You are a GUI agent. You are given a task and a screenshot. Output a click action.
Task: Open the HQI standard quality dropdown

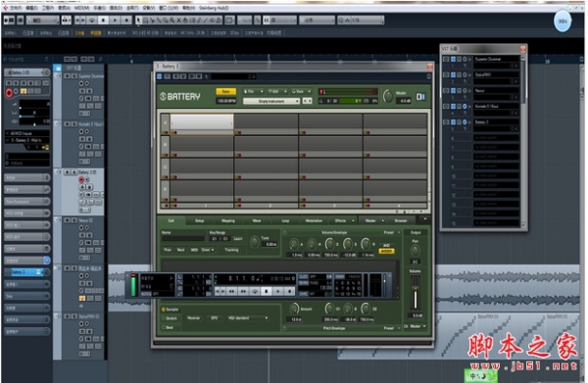pyautogui.click(x=248, y=318)
